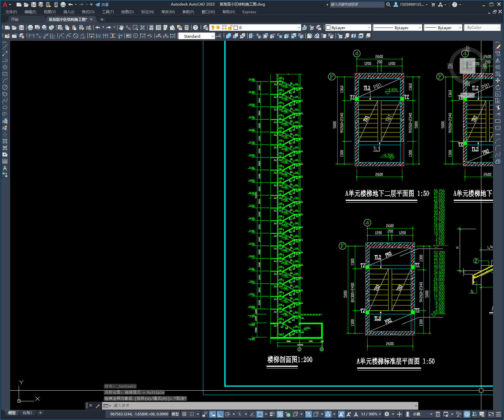The width and height of the screenshot is (504, 420).
Task: Click the keyword search box in title bar
Action: coord(357,5)
